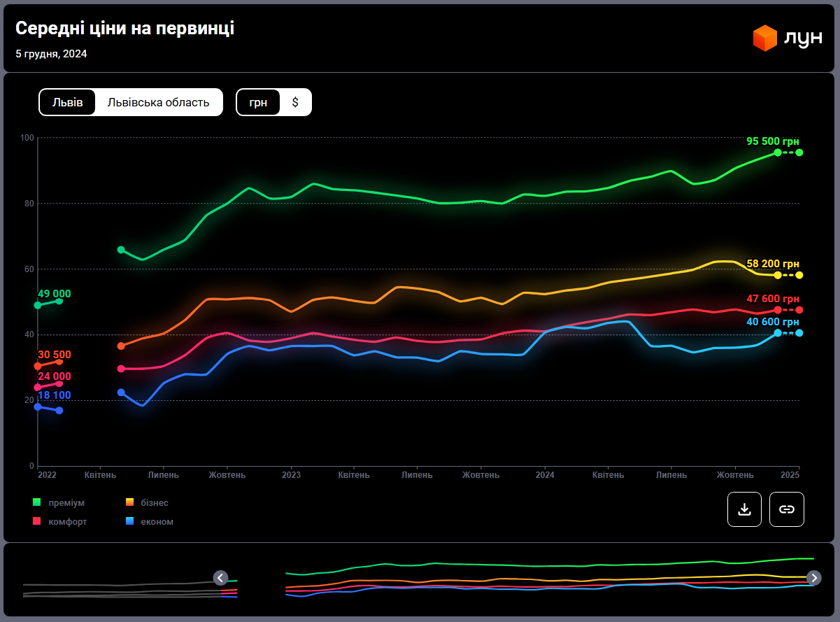Viewport: 840px width, 622px height.
Task: Select the Львів city tab
Action: 68,102
